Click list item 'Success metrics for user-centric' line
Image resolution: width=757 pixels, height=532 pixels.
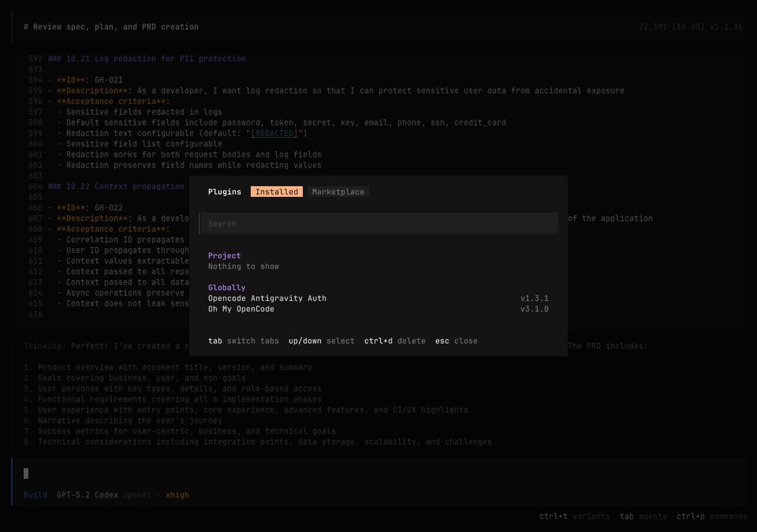(x=179, y=431)
